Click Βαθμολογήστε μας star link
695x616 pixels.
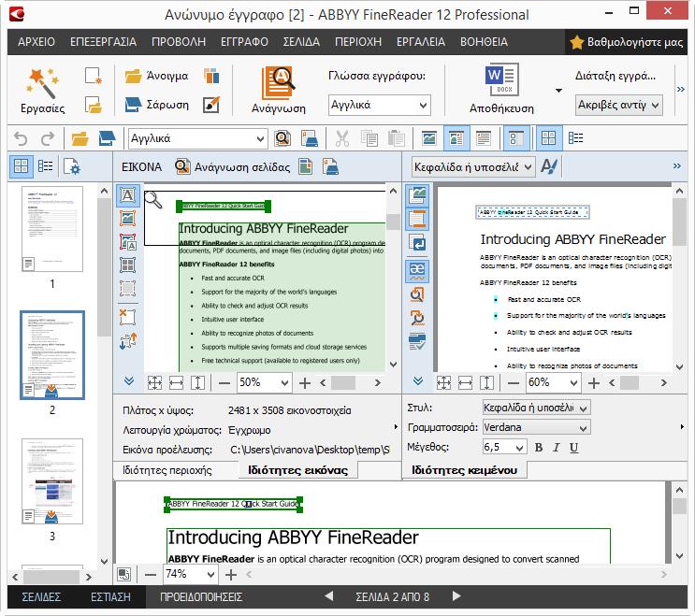click(x=627, y=42)
